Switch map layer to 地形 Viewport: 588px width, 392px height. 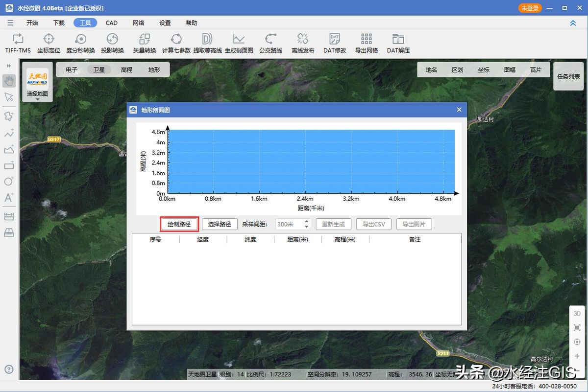154,70
